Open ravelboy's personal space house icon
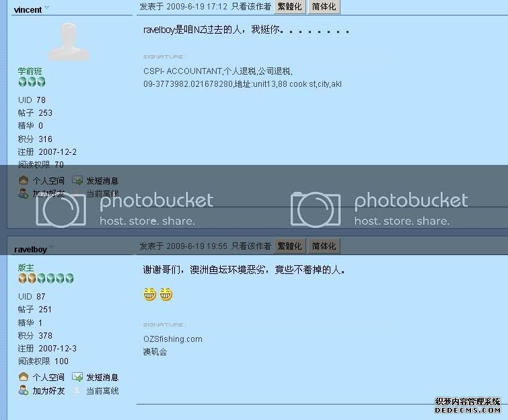Viewport: 508px width, 420px height. (24, 377)
